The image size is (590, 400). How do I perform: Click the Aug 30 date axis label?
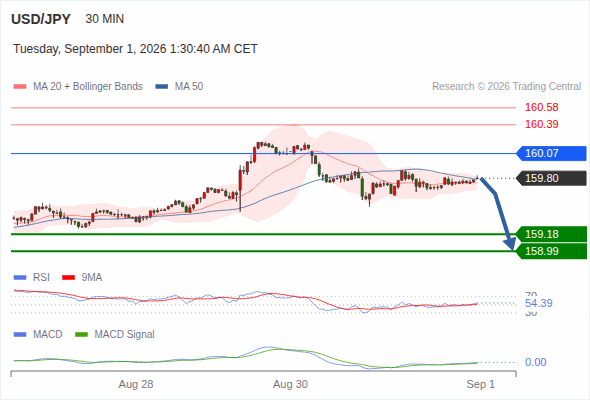[290, 385]
